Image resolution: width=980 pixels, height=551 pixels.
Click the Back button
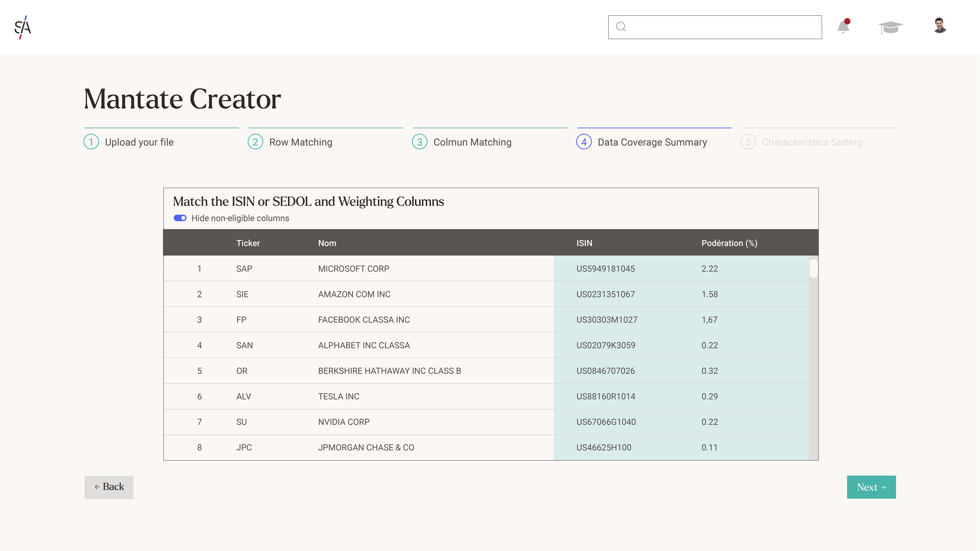[x=109, y=487]
